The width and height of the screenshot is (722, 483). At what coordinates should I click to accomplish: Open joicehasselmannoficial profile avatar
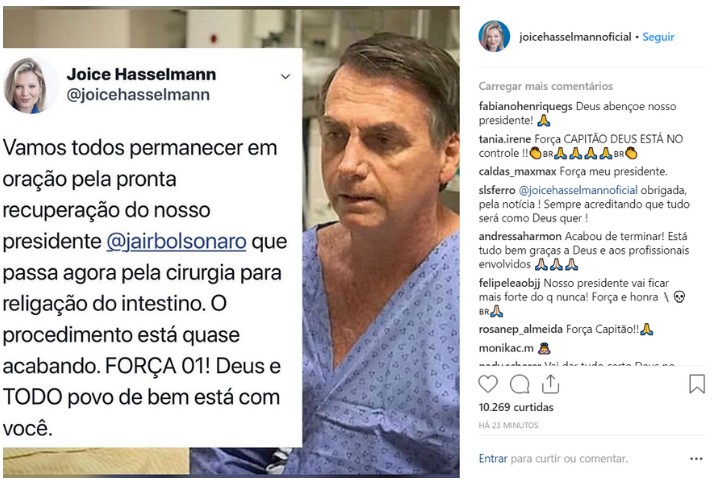pos(494,36)
